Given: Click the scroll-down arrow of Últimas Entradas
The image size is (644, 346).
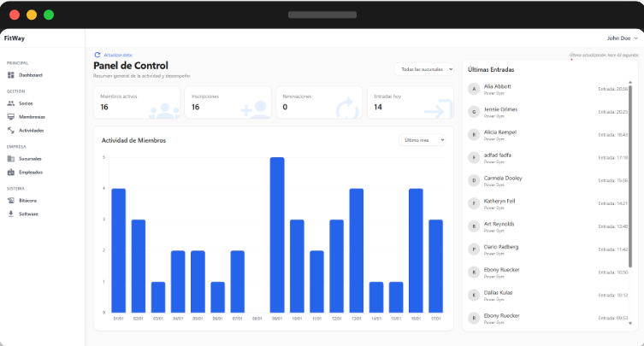Looking at the screenshot, I should (x=630, y=324).
